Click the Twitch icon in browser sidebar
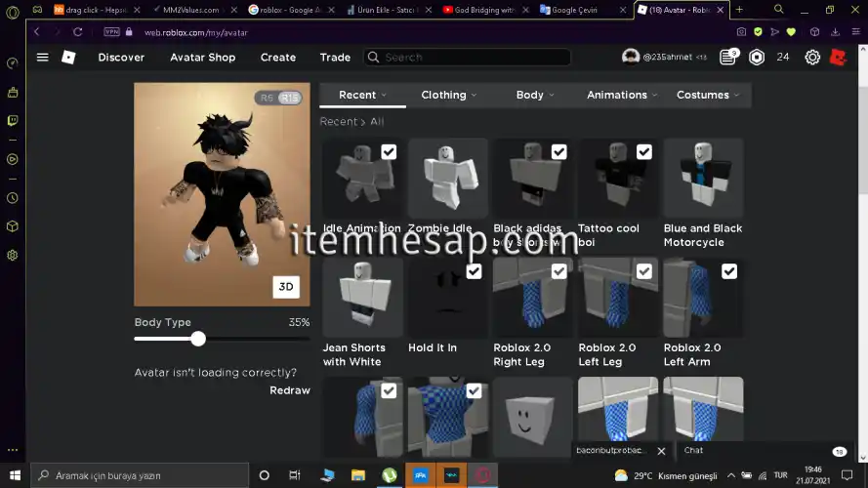This screenshot has width=868, height=488. click(x=12, y=122)
